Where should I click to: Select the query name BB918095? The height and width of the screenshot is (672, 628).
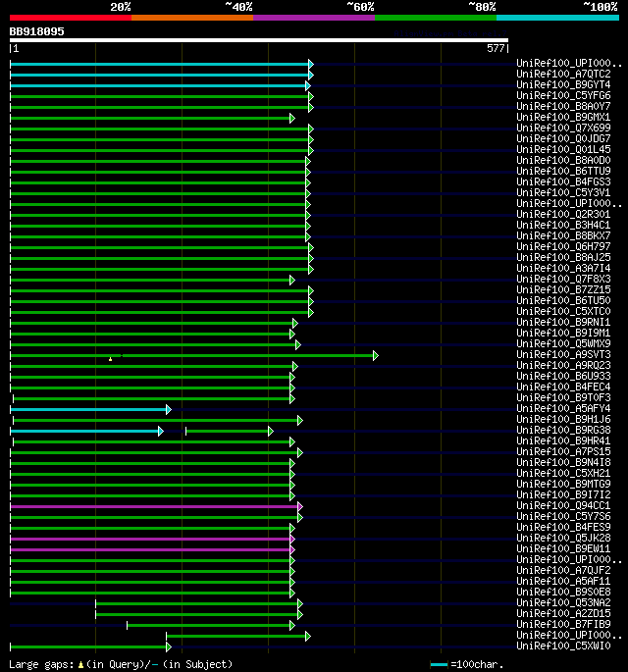(x=37, y=31)
